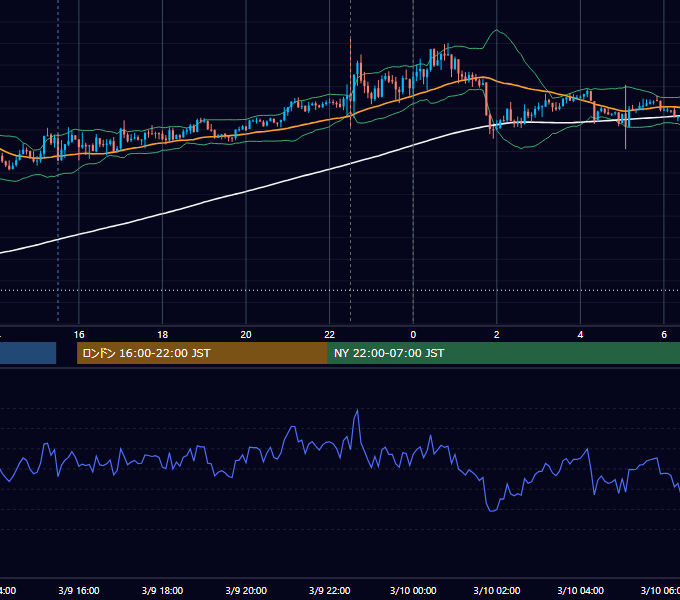Click the upper green band peak after 2:00
680x600 pixels.
click(x=497, y=30)
